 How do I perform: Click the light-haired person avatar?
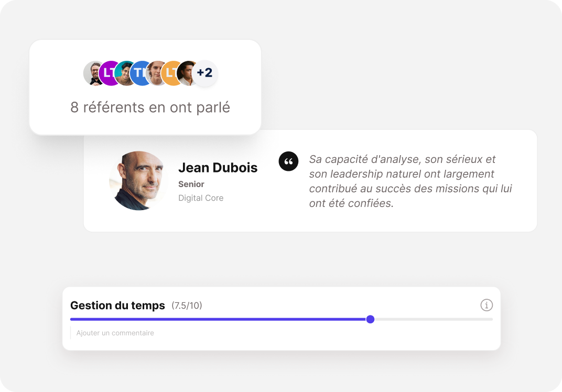(x=155, y=73)
